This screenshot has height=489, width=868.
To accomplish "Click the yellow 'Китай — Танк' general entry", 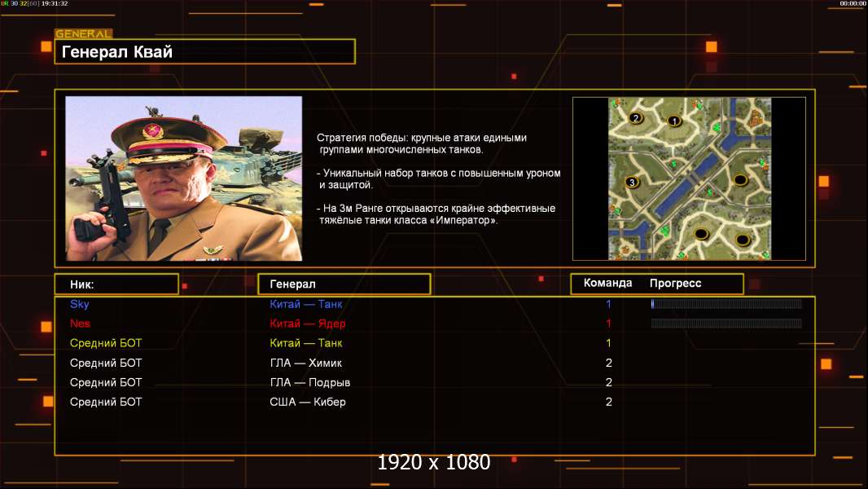I will pyautogui.click(x=306, y=343).
